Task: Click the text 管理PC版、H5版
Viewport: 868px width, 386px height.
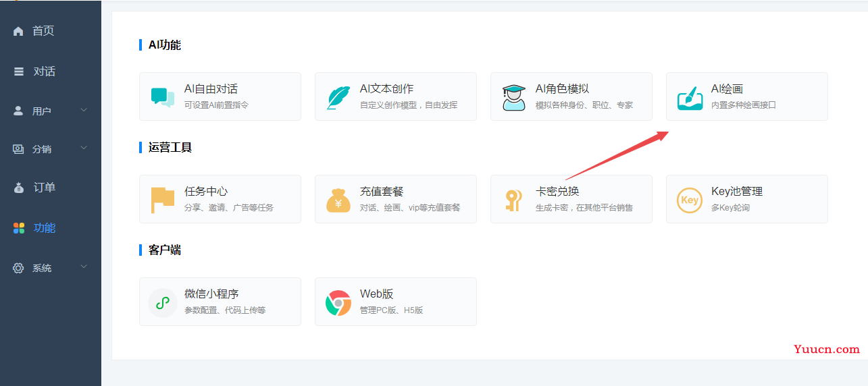Action: pos(392,310)
